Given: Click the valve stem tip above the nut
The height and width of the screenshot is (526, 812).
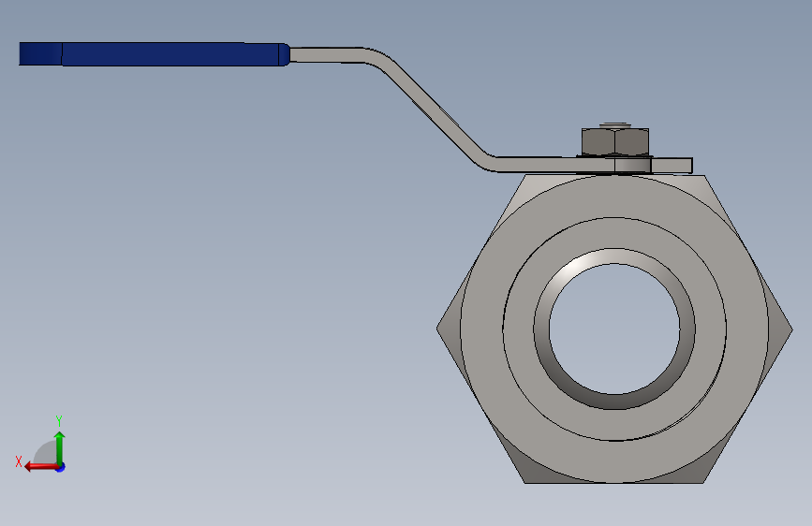Looking at the screenshot, I should 615,124.
